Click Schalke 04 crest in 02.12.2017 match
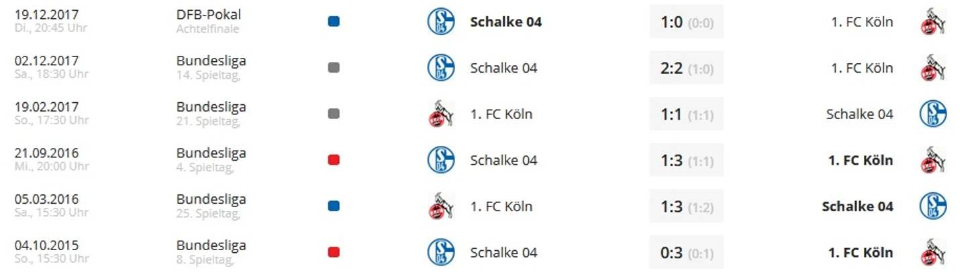 click(x=441, y=68)
